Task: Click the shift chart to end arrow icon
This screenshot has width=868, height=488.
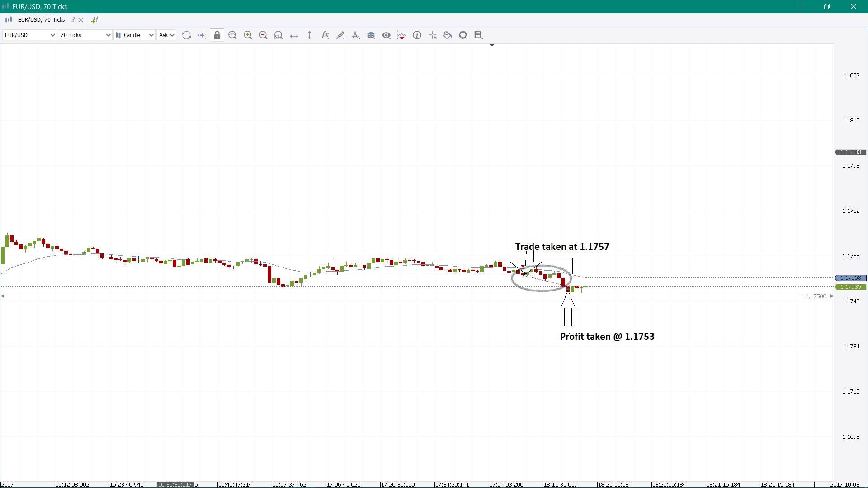Action: click(202, 35)
